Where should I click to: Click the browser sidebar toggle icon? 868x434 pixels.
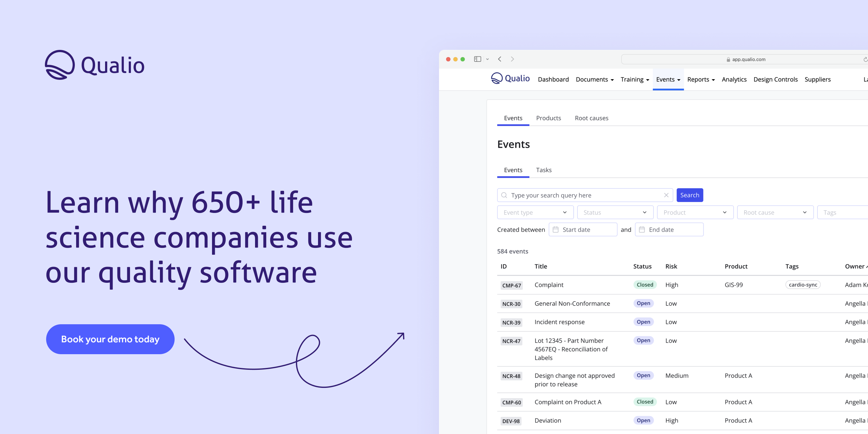(477, 59)
